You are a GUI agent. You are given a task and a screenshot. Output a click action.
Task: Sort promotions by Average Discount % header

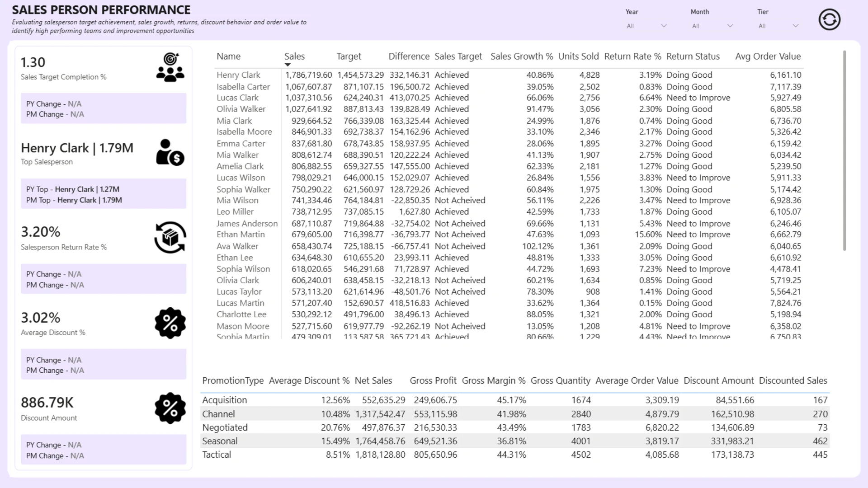[309, 380]
